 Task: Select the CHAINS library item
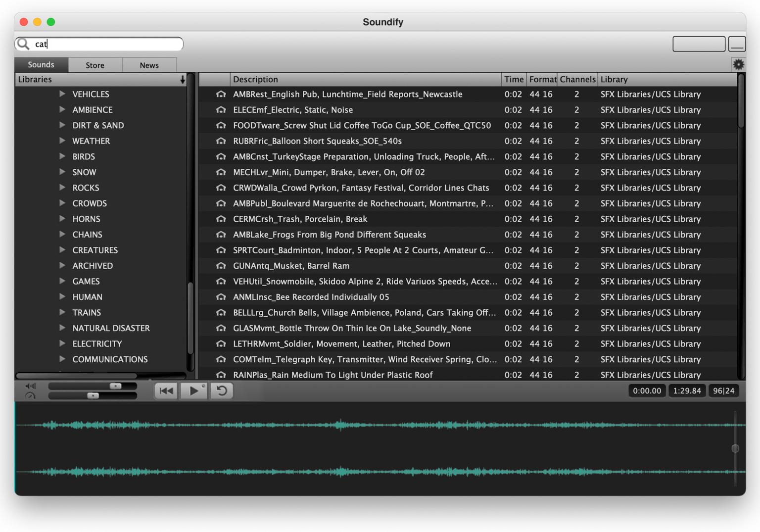(87, 235)
